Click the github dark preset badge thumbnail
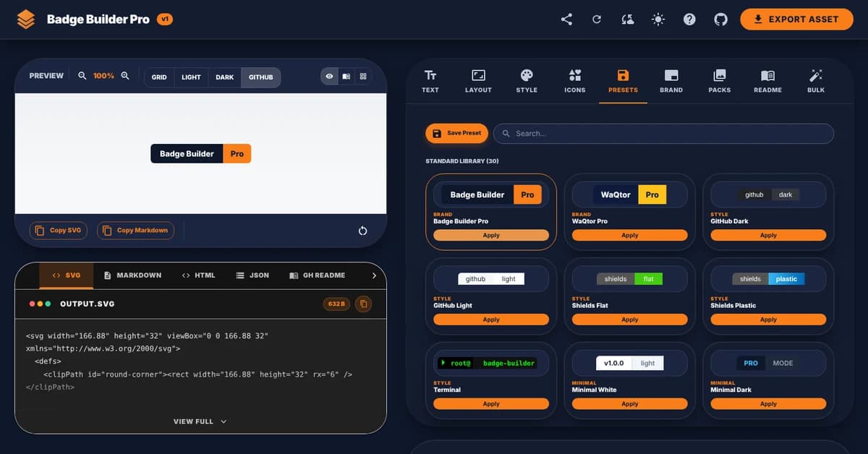 (x=768, y=194)
